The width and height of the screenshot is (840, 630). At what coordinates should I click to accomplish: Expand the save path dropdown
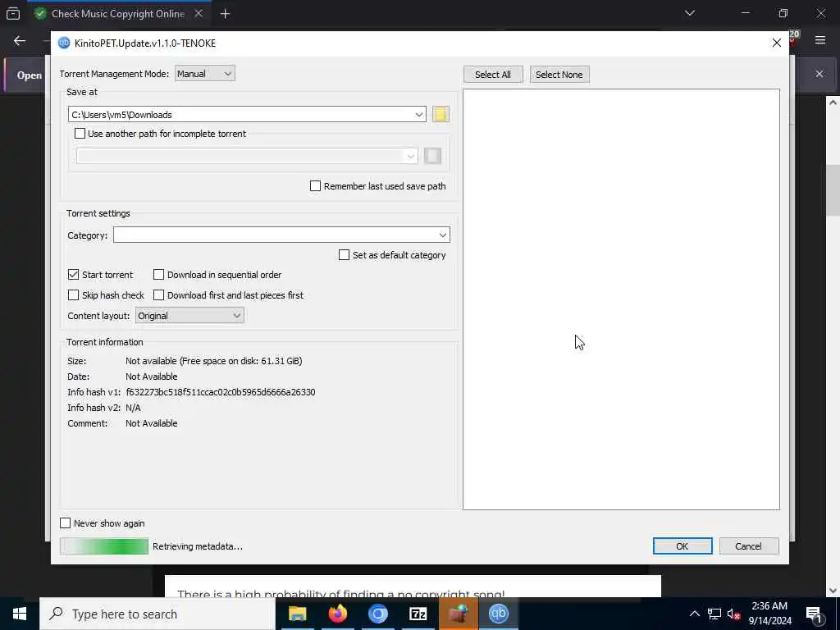[x=419, y=115]
